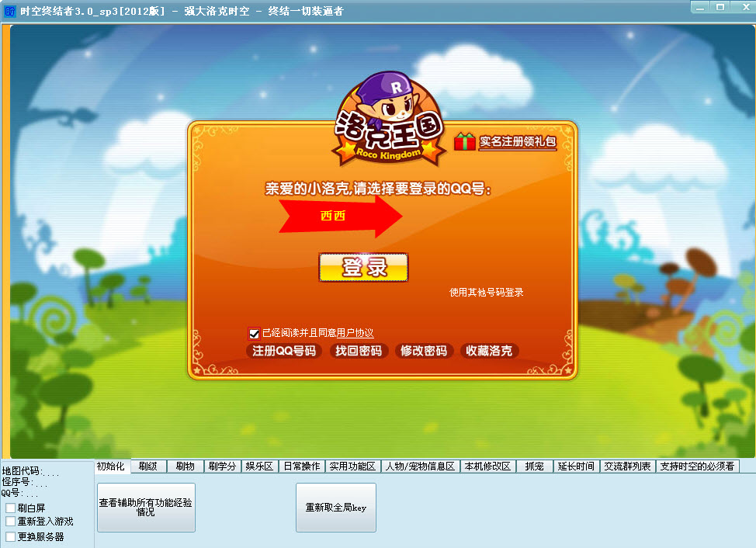Click the QQ号 label text
Viewport: 756px width, 548px height.
[12, 493]
